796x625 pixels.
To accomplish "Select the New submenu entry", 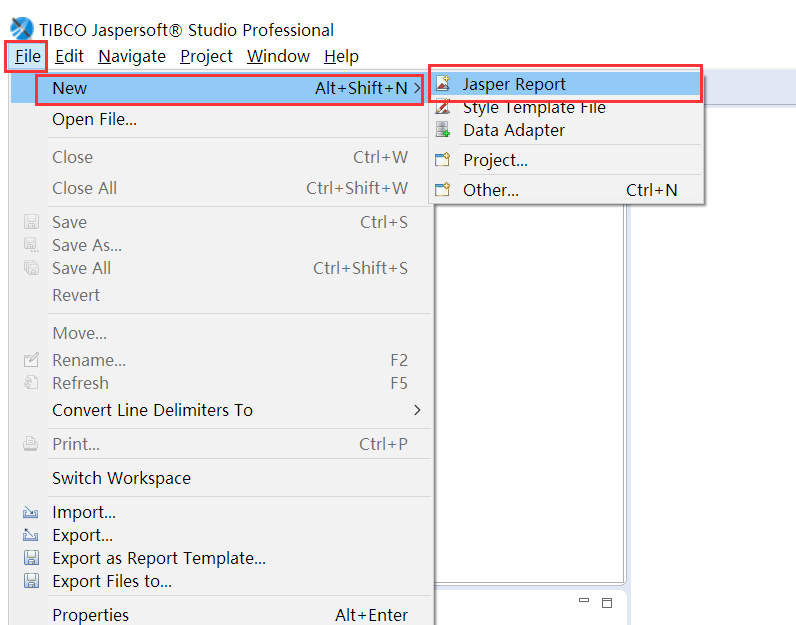I will (222, 88).
